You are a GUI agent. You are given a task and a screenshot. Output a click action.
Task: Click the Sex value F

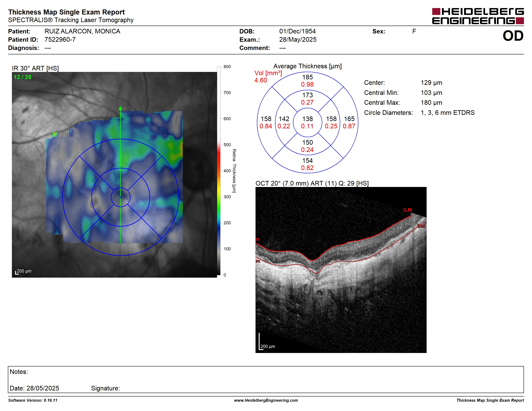point(414,31)
